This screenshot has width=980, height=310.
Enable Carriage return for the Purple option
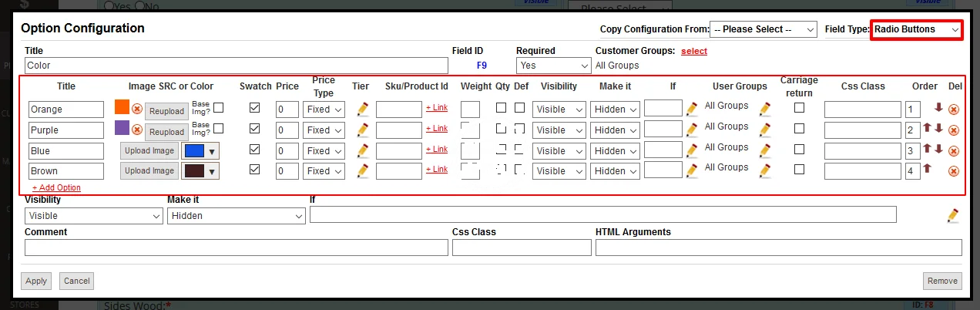(799, 129)
